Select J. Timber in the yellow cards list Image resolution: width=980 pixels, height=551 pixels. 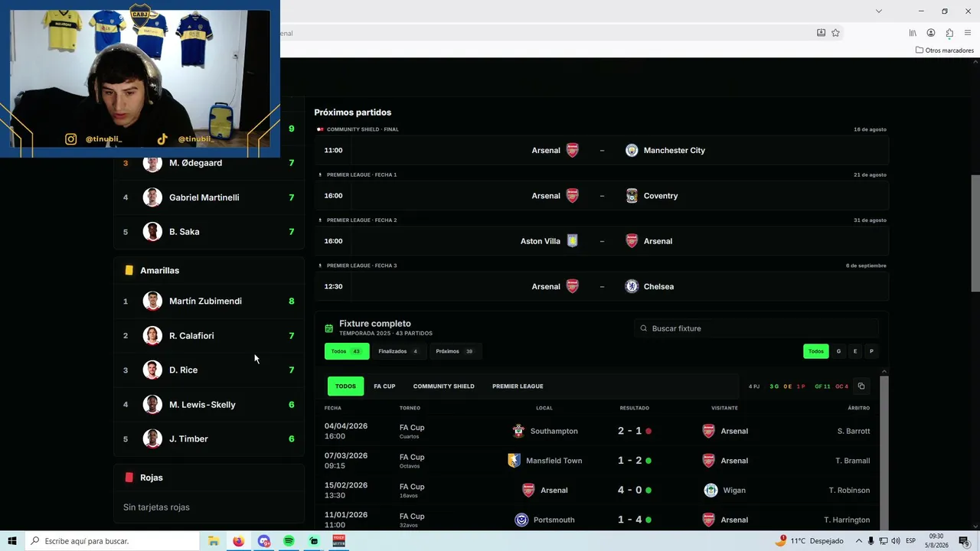tap(209, 439)
